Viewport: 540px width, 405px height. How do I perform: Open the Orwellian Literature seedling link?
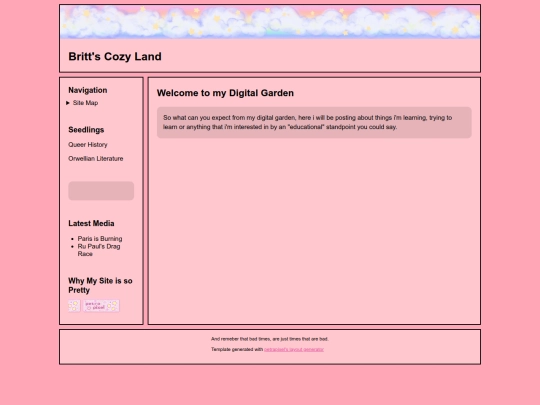tap(96, 159)
